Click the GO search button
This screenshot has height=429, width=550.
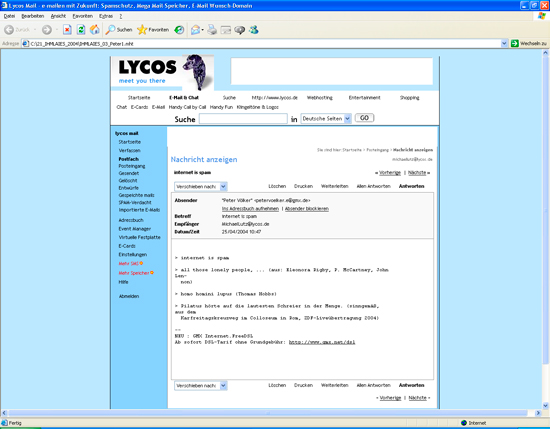point(364,118)
